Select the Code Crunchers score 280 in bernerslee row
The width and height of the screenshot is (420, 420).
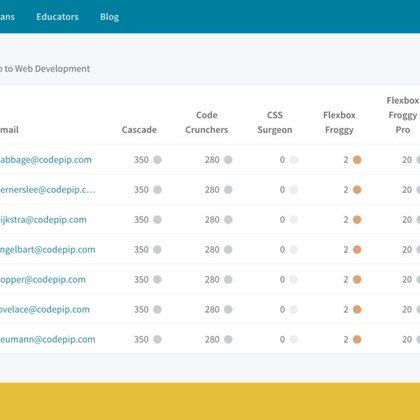(x=212, y=190)
